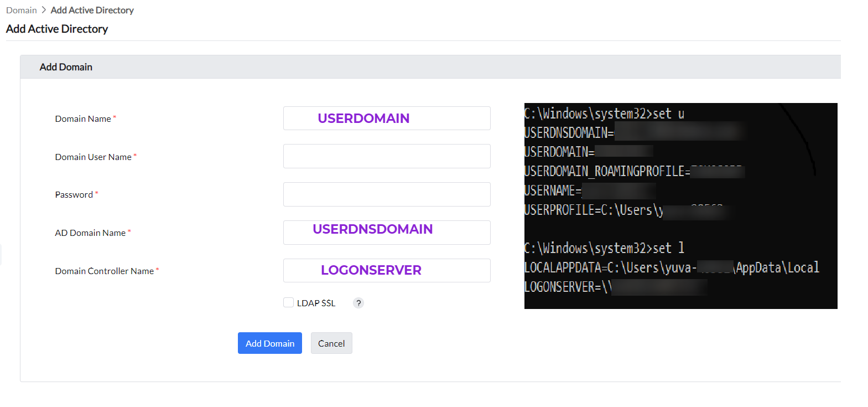The width and height of the screenshot is (868, 407).
Task: Click the Add Active Directory breadcrumb item
Action: pyautogui.click(x=92, y=10)
